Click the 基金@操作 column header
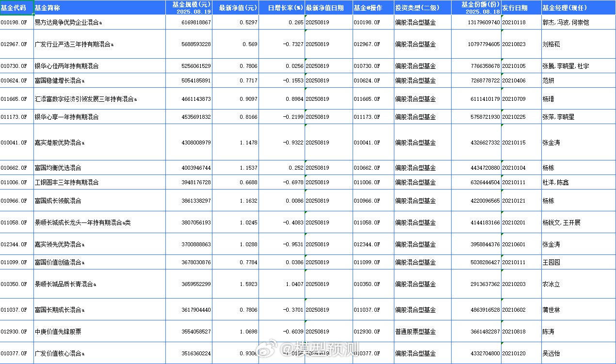The width and height of the screenshot is (616, 364). [x=373, y=8]
